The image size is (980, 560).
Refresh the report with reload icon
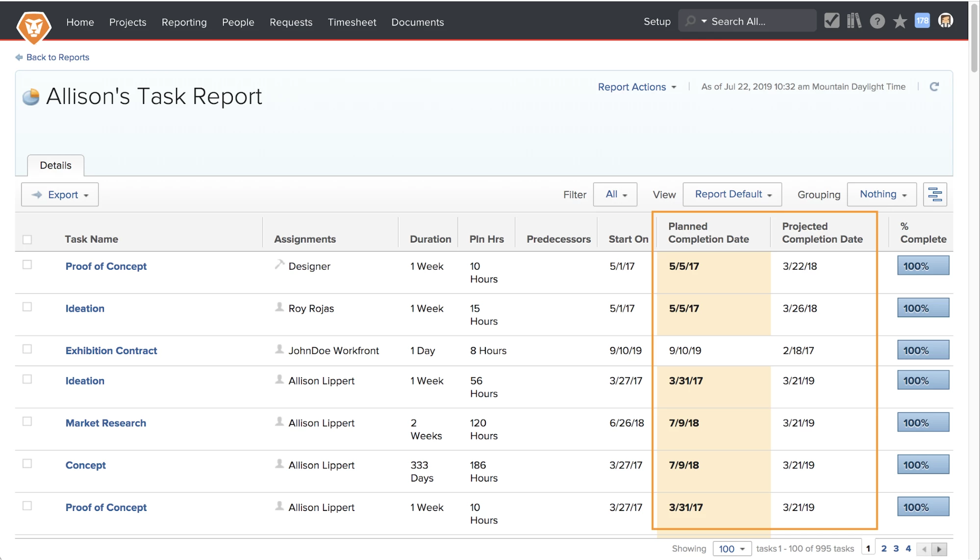[x=934, y=87]
